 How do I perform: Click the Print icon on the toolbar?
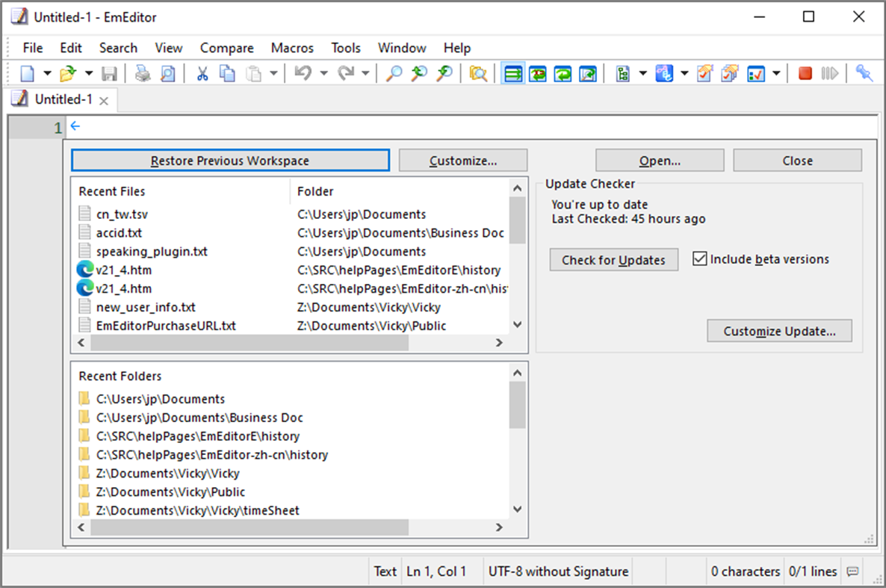tap(142, 72)
